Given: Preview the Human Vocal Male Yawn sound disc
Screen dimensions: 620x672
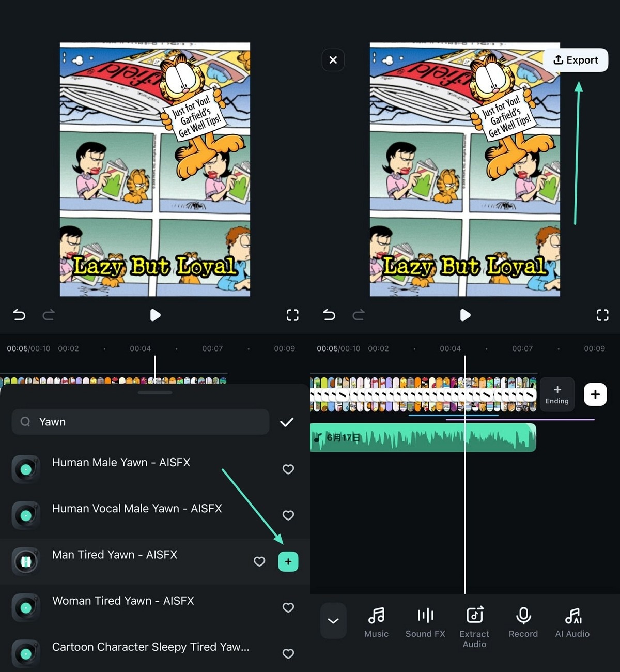Looking at the screenshot, I should pyautogui.click(x=26, y=515).
